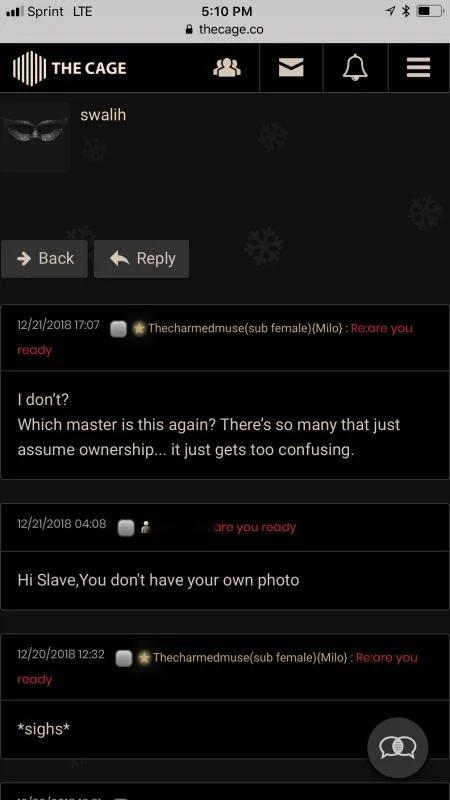Open the swalih username link
This screenshot has width=450, height=800.
[x=103, y=115]
